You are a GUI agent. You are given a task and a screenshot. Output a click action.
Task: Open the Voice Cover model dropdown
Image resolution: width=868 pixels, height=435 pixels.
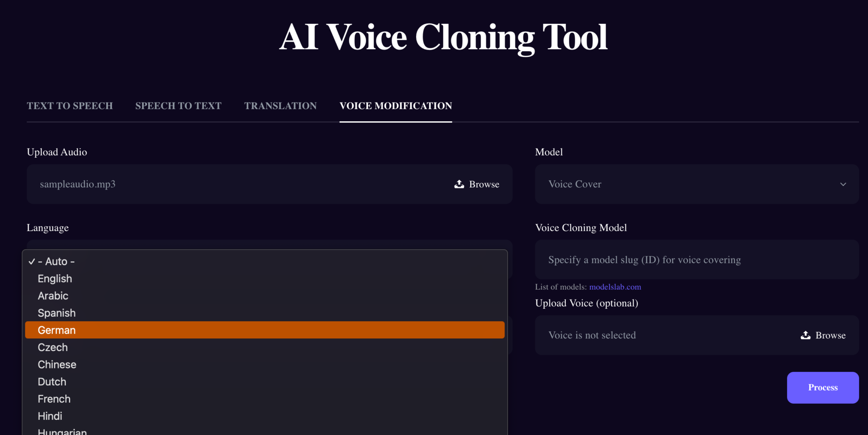click(x=697, y=184)
